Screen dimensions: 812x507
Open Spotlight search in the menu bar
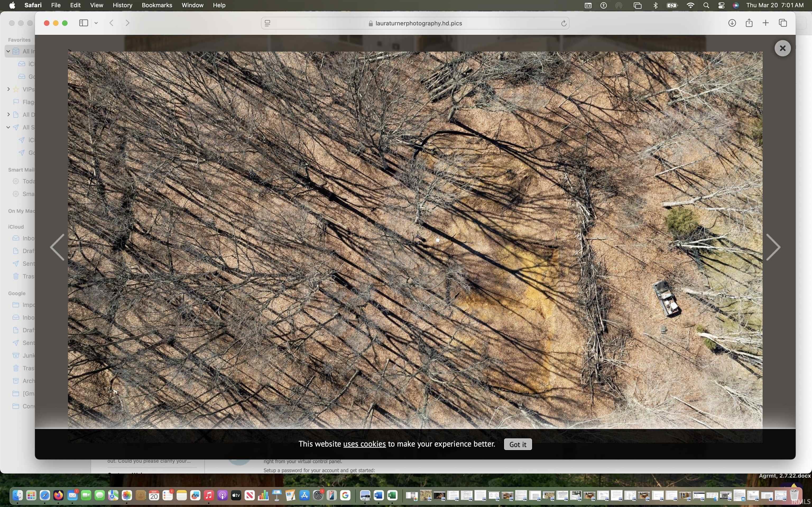[706, 5]
